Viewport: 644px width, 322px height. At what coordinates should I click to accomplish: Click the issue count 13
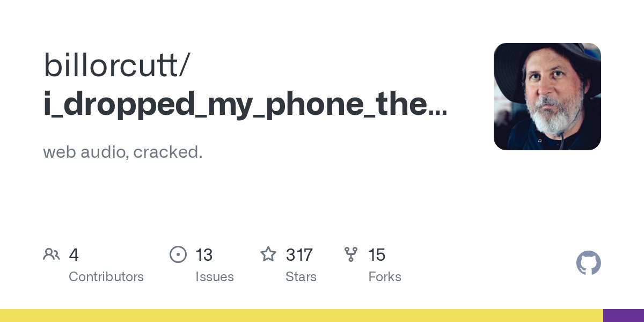[x=204, y=255]
